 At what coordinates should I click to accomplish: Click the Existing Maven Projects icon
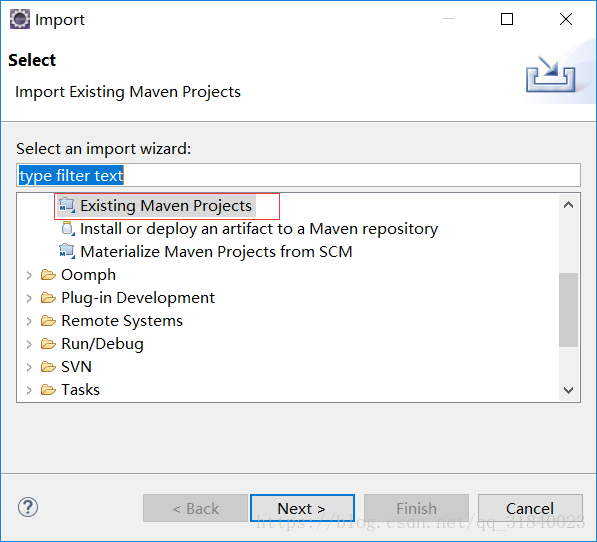pos(67,206)
